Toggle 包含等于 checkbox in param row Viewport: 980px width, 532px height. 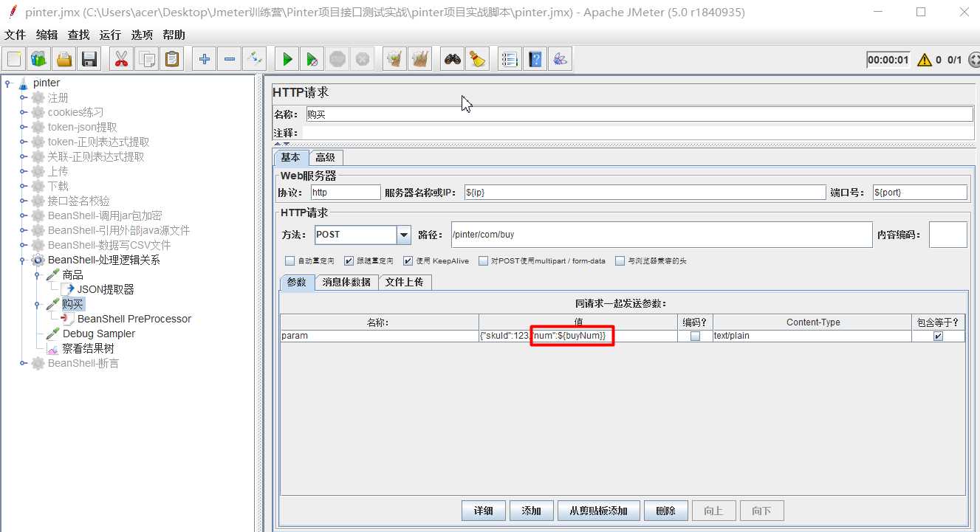click(938, 336)
